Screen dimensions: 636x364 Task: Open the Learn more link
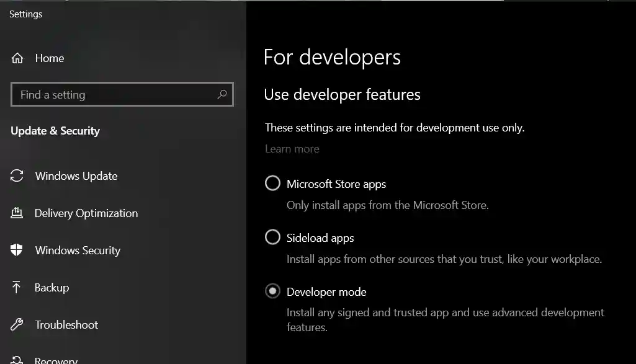[292, 149]
